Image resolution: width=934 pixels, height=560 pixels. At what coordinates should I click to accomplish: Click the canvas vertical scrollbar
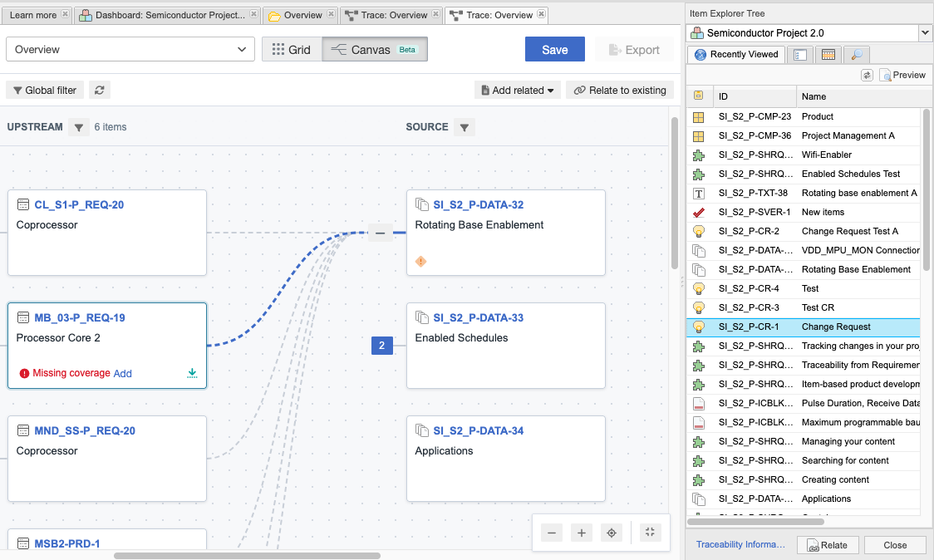(x=674, y=193)
